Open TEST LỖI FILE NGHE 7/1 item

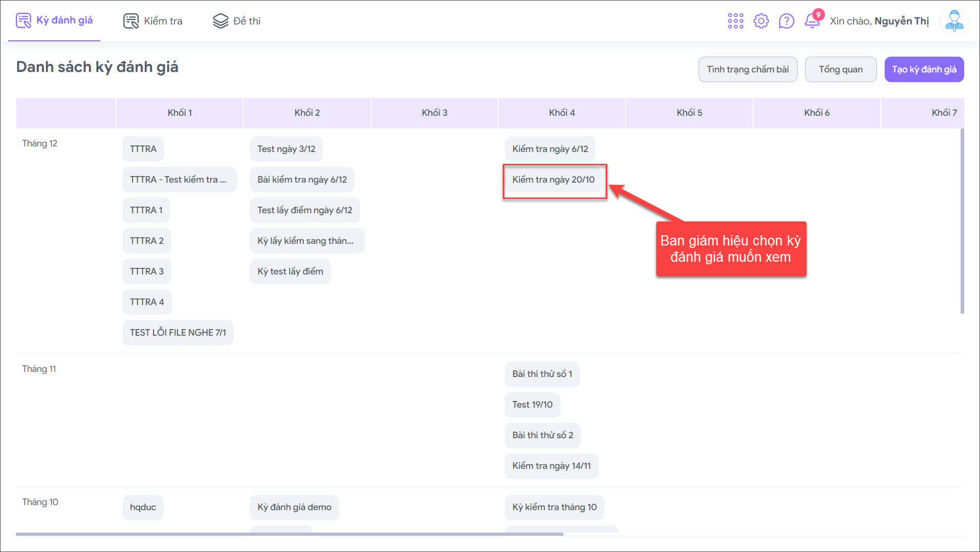click(x=177, y=333)
